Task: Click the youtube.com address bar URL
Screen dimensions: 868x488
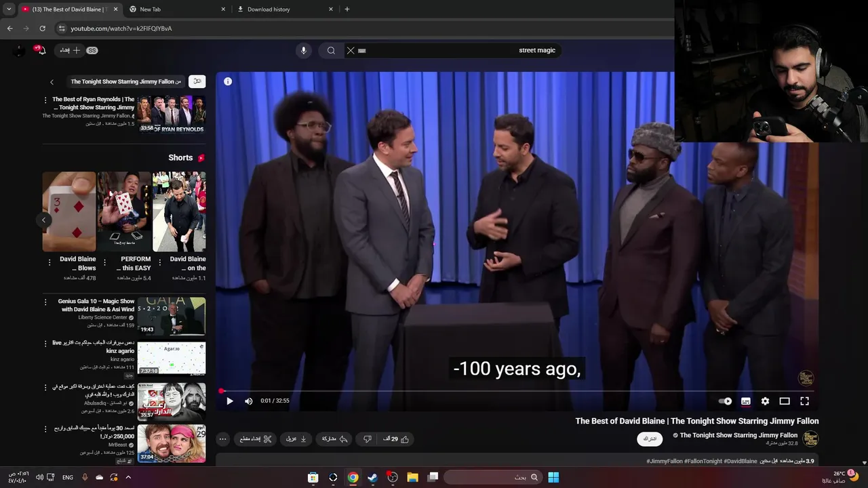Action: [x=121, y=28]
